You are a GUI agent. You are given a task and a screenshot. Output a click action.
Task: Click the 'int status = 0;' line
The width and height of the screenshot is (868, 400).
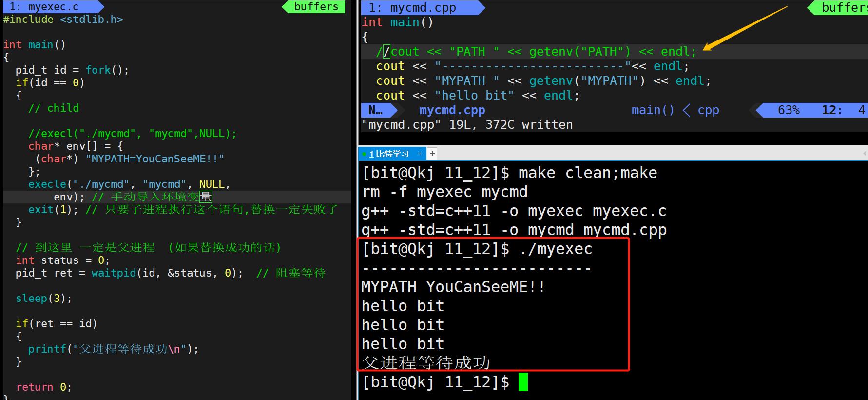[63, 260]
